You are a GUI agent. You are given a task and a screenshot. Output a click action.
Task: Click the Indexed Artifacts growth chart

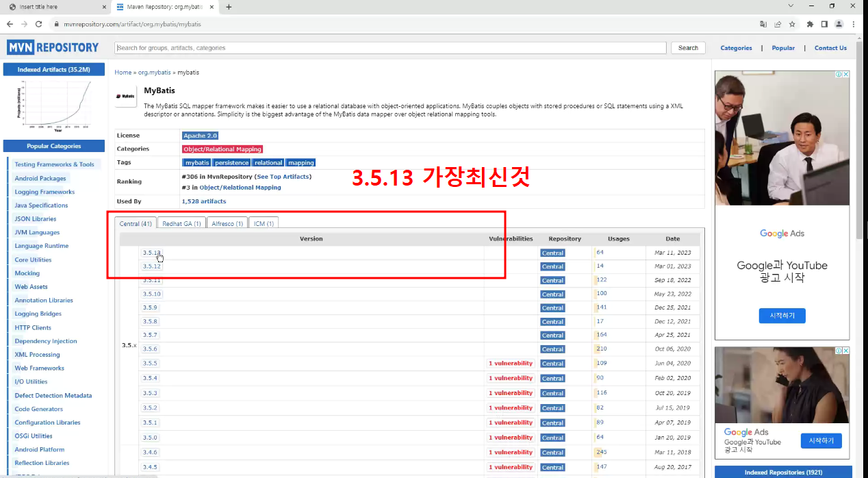[54, 105]
